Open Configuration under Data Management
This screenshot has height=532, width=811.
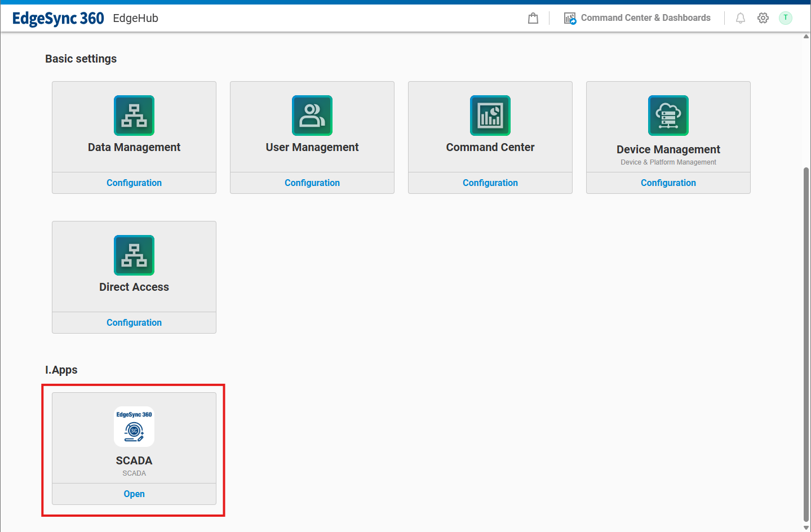pyautogui.click(x=134, y=183)
